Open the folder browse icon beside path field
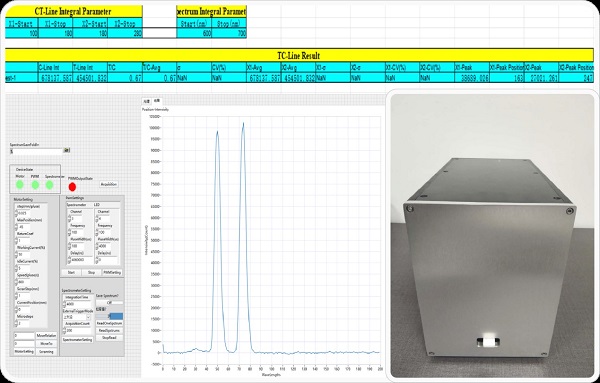The width and height of the screenshot is (600, 383). pyautogui.click(x=67, y=151)
